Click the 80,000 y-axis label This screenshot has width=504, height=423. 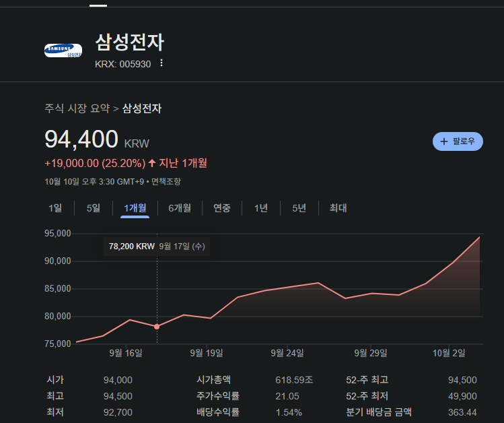[58, 316]
